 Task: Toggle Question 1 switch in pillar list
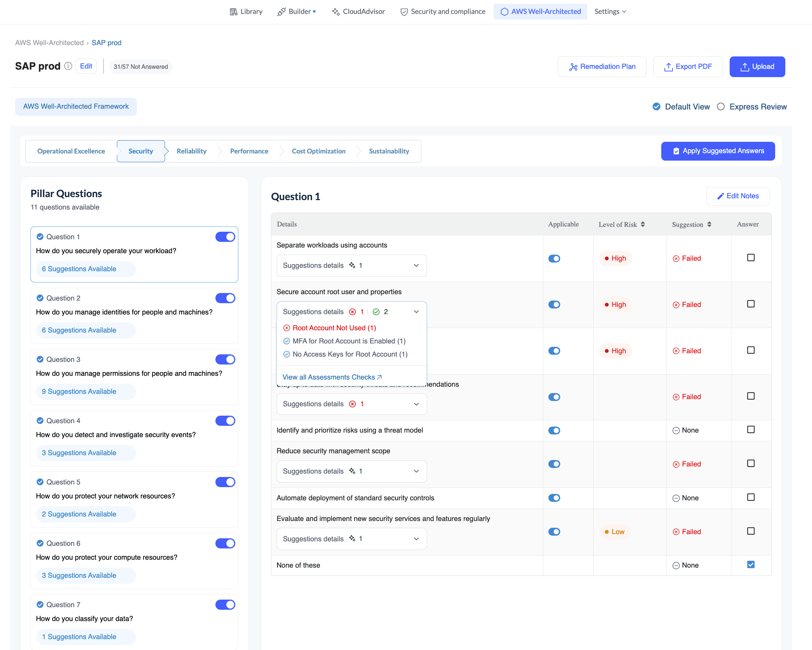(x=225, y=237)
